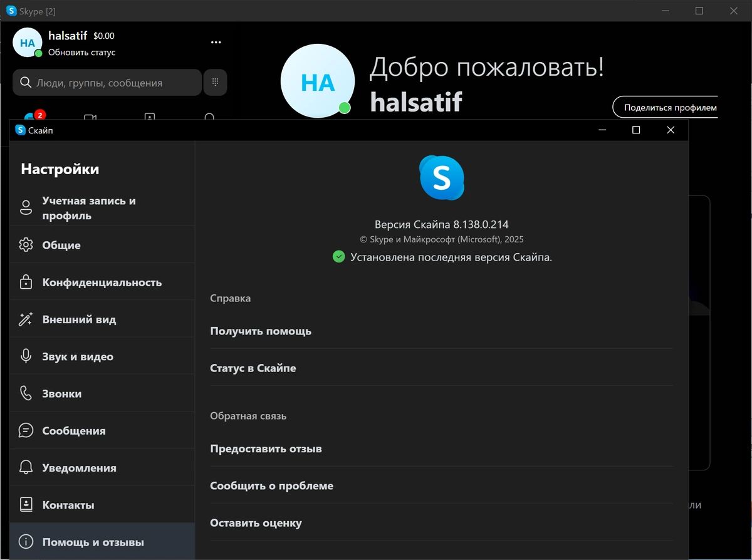
Task: Select the 'Общие' settings section
Action: point(102,245)
